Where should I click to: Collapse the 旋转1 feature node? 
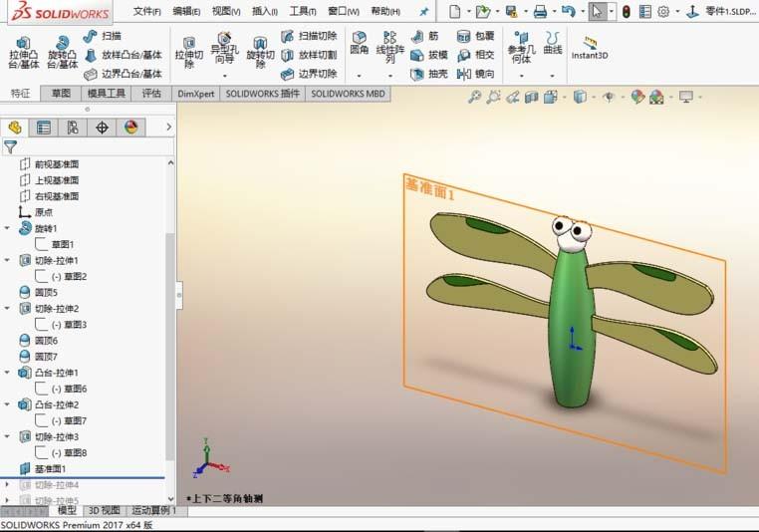[7, 228]
